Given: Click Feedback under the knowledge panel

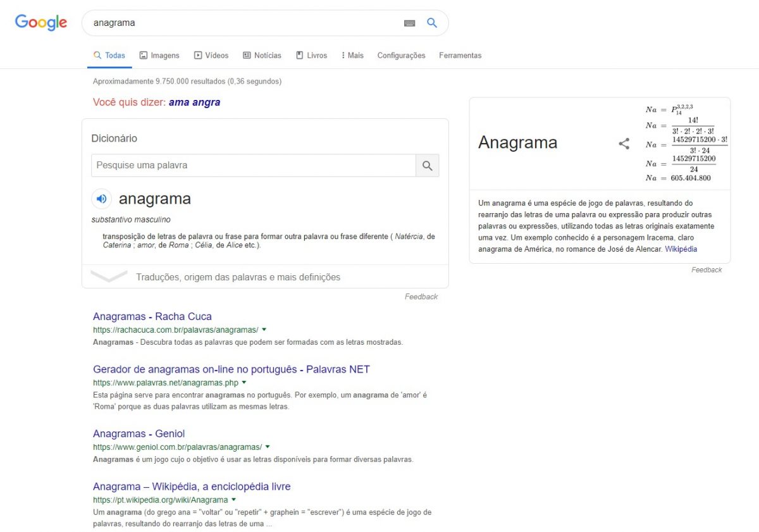Looking at the screenshot, I should [x=707, y=270].
